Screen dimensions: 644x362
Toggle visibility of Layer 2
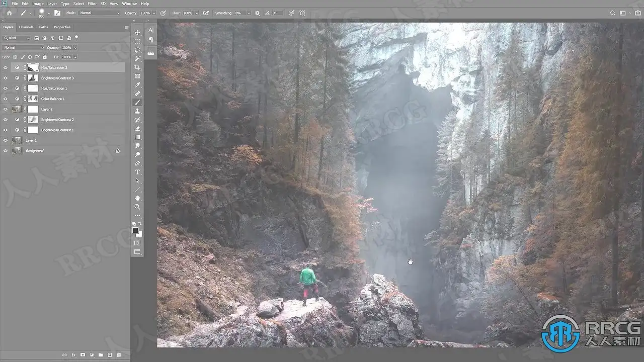6,109
